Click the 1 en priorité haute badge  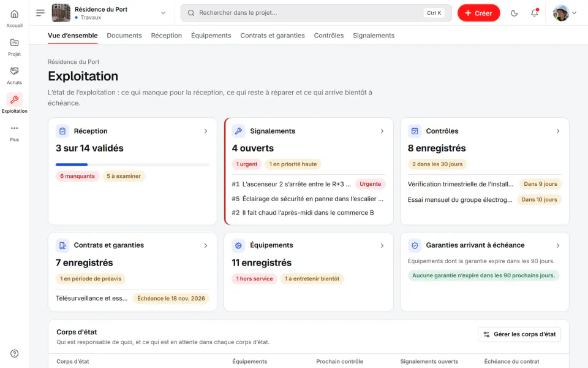point(293,164)
